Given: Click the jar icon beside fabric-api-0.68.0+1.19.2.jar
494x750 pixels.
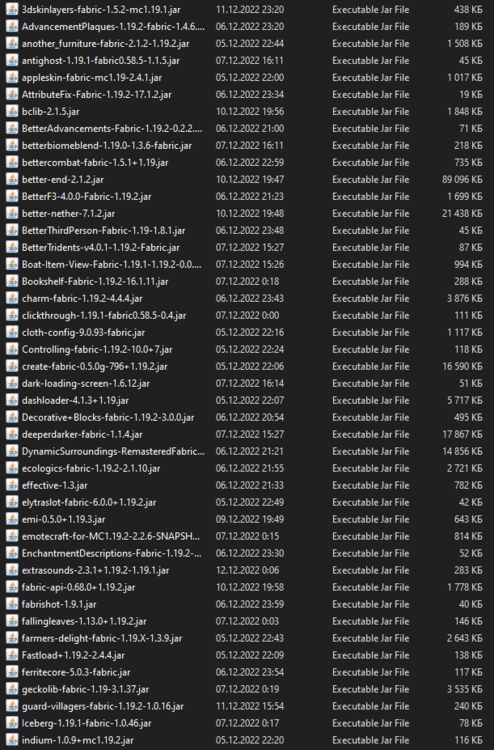Looking at the screenshot, I should click(x=12, y=587).
